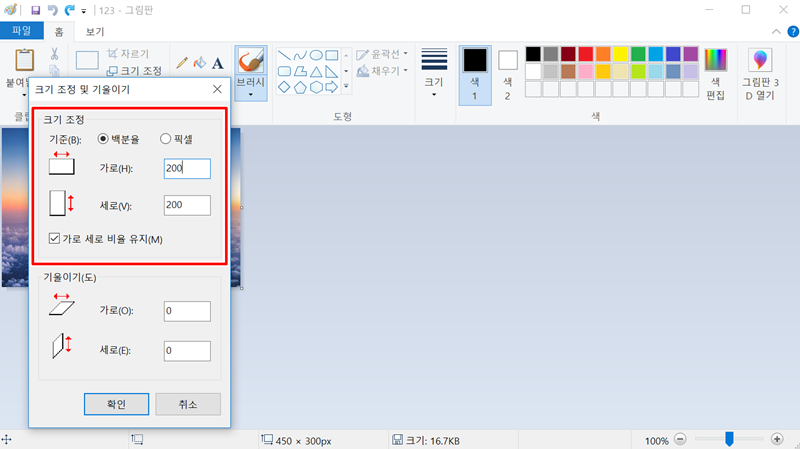
Task: Pick the straight line shape
Action: (284, 55)
